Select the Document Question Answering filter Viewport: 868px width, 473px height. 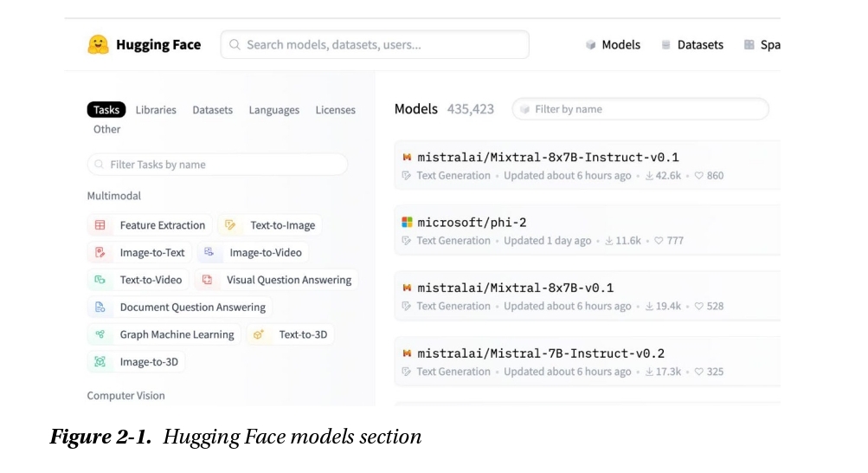tap(192, 308)
